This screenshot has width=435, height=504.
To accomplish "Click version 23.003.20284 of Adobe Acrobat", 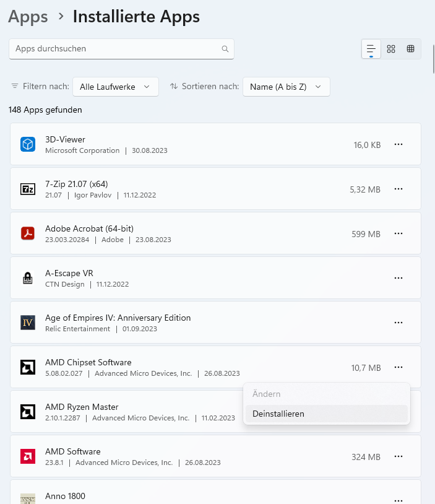I will point(67,240).
